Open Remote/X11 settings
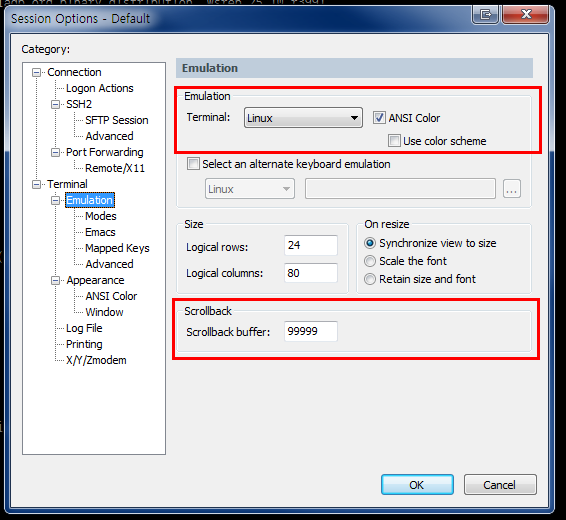 click(115, 168)
